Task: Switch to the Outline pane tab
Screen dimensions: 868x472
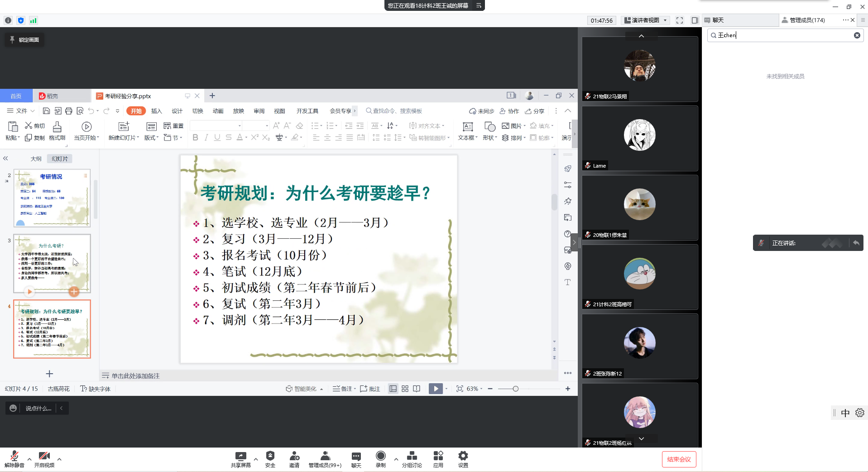Action: [x=36, y=159]
